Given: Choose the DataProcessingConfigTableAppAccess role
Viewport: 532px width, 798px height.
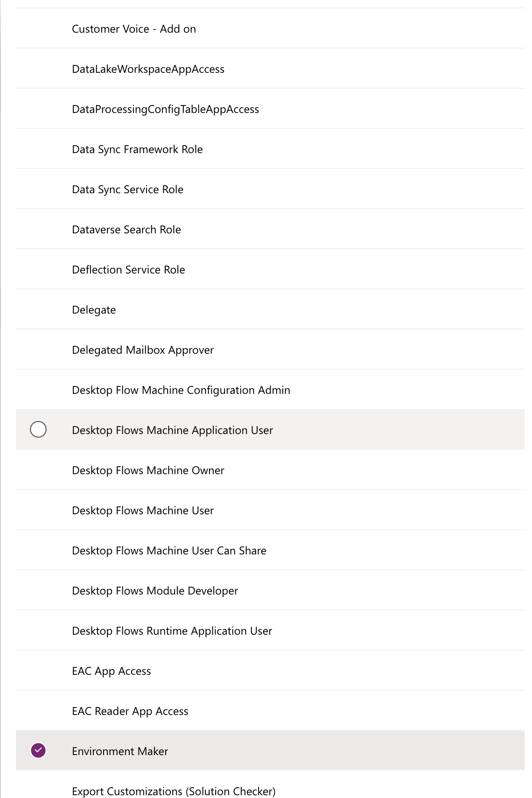Looking at the screenshot, I should pos(165,109).
